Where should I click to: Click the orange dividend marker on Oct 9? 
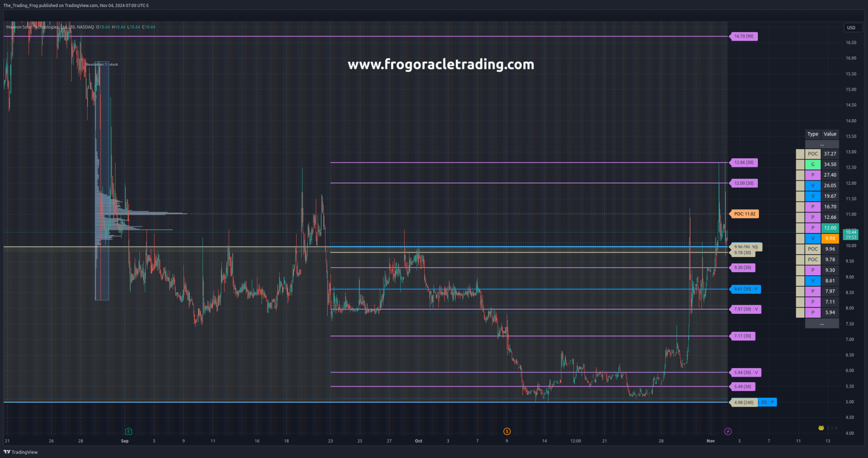point(507,431)
